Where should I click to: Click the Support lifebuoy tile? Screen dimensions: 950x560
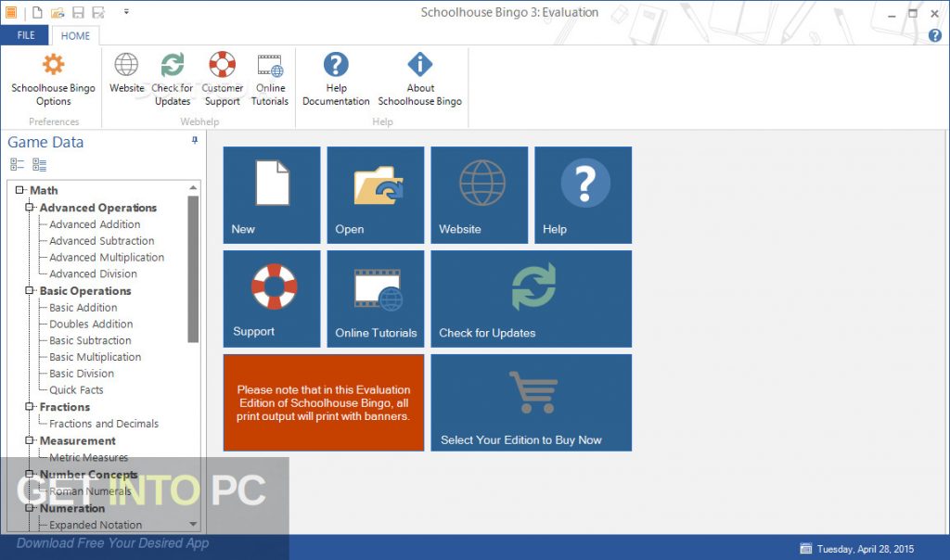(x=272, y=299)
